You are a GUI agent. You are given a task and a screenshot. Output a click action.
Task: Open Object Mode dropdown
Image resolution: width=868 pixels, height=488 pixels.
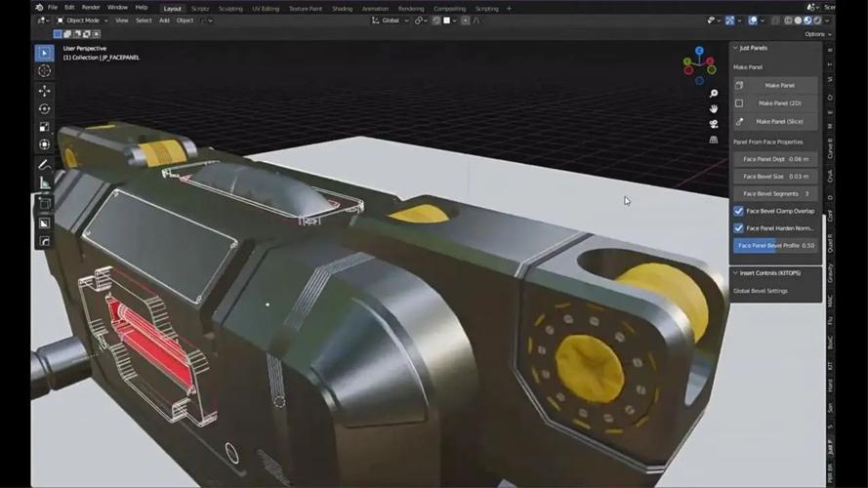(82, 20)
